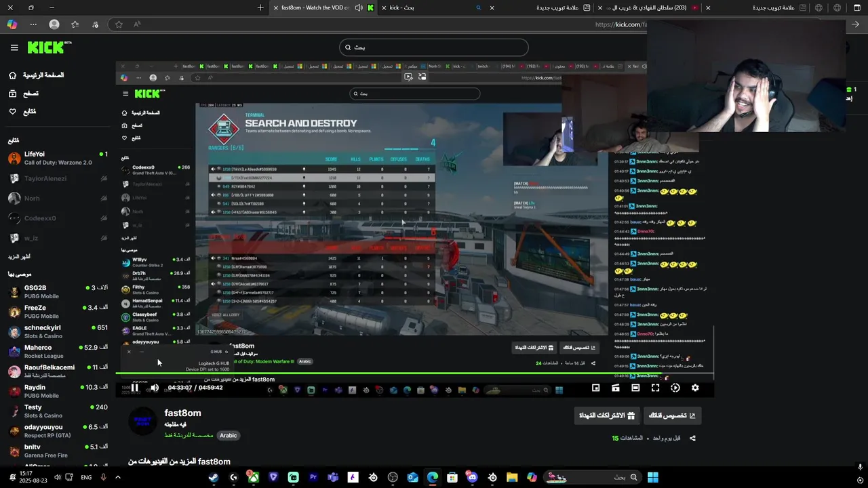Open offline channel TaylorAlenezi
Screen dimensions: 868x488
(58, 178)
